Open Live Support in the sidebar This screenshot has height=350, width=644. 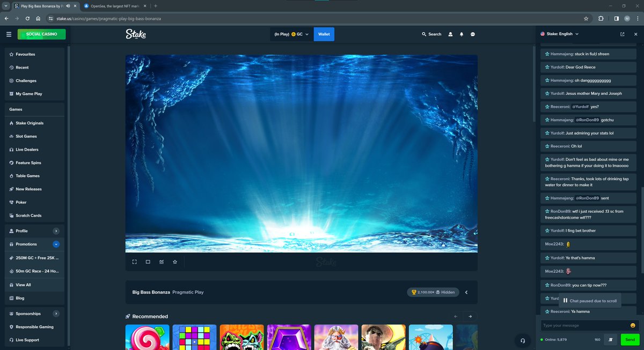pos(35,340)
